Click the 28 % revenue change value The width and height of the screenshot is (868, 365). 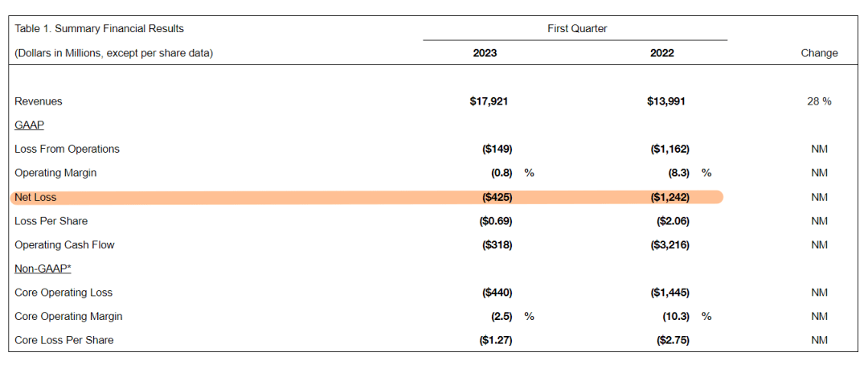coord(819,101)
